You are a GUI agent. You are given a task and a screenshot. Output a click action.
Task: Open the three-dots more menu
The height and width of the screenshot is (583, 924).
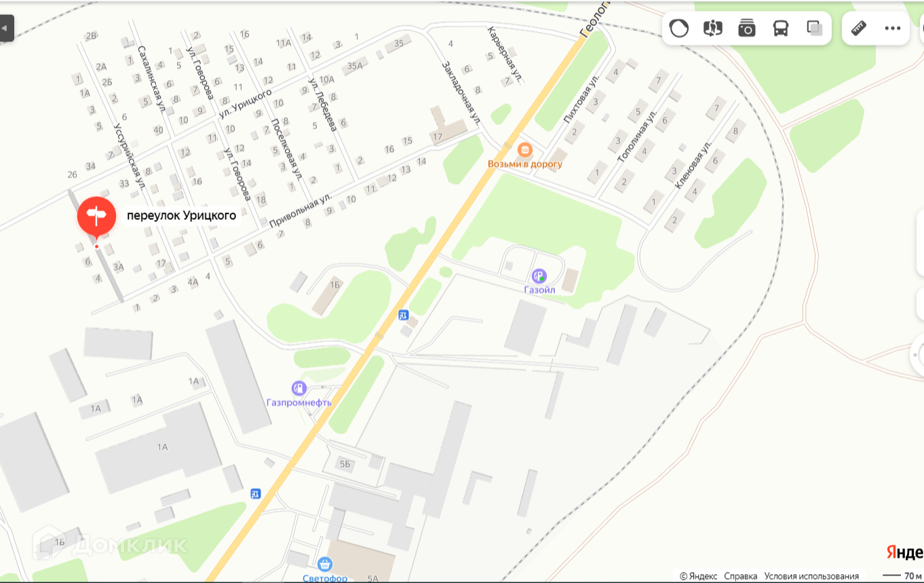(893, 28)
